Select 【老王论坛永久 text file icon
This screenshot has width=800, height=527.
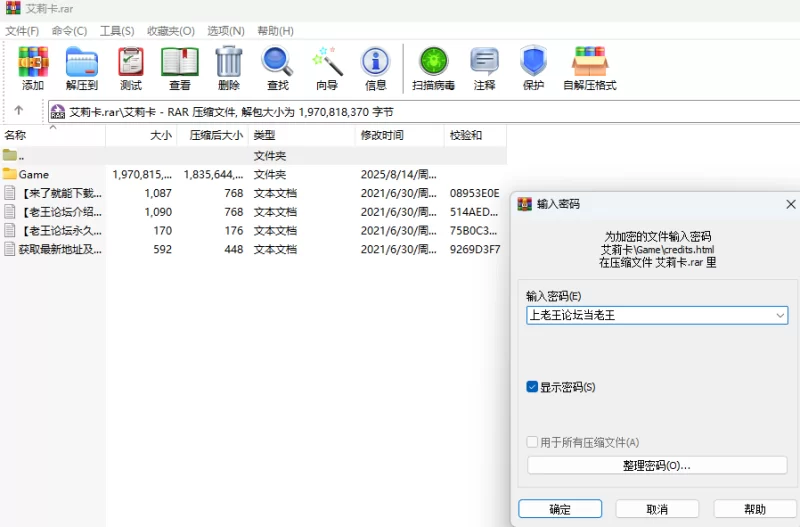point(9,231)
